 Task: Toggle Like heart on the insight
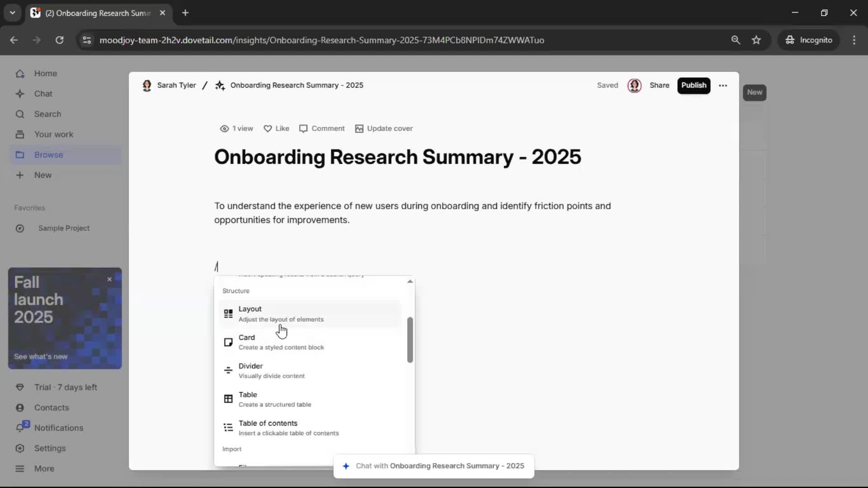[268, 129]
